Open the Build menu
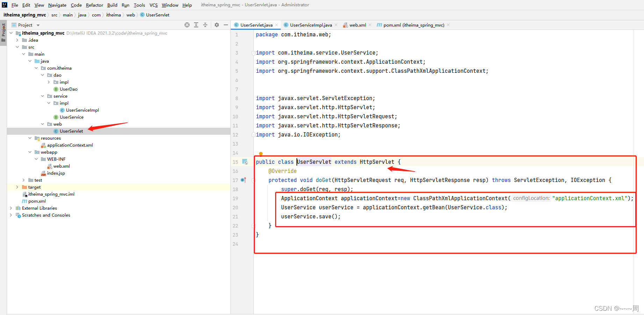 [112, 5]
